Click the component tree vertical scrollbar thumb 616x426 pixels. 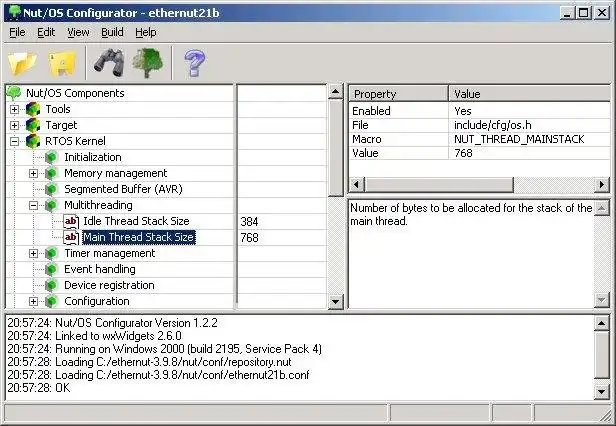click(336, 148)
